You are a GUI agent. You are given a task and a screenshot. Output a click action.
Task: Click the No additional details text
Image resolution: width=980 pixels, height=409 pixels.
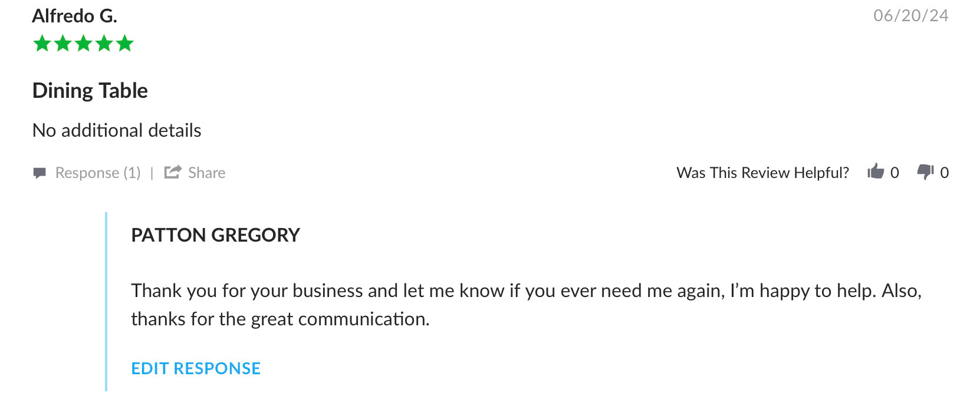(x=117, y=130)
